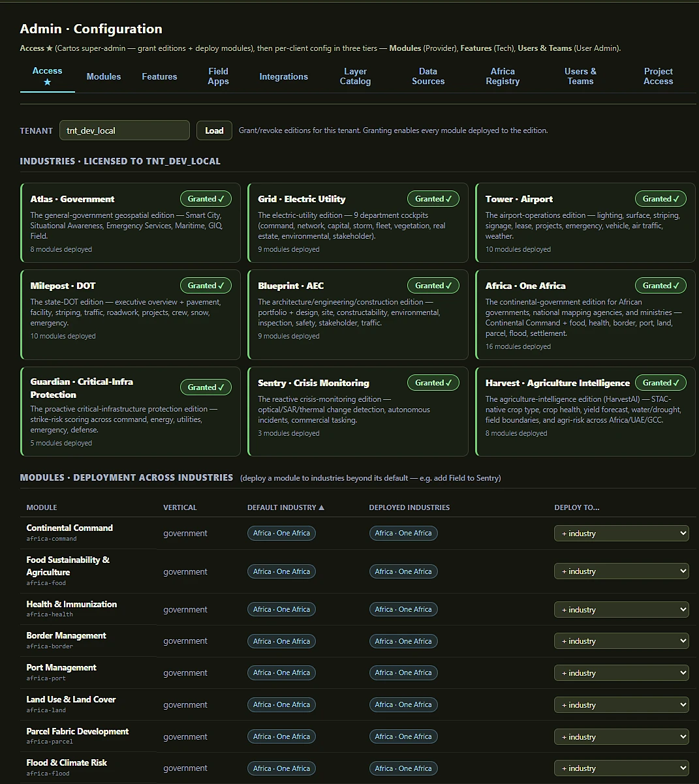This screenshot has width=699, height=784.
Task: Open industry dropdown for Land Use & Land Cover
Action: point(621,705)
